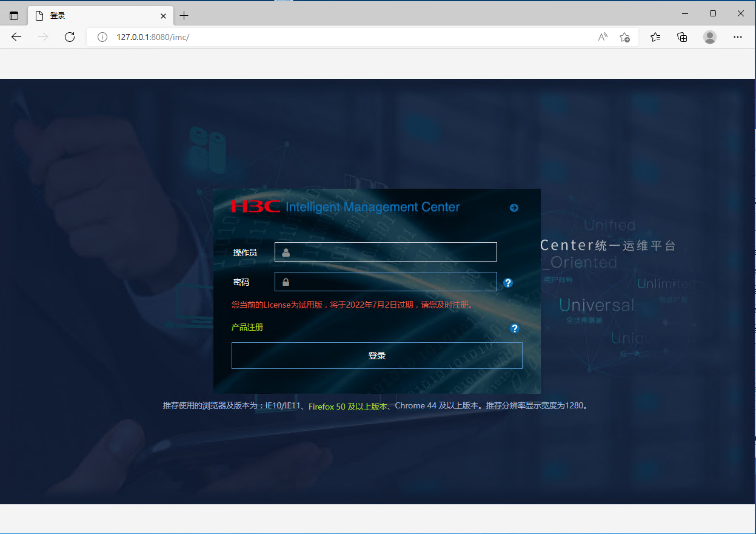
Task: Click the help icon next to password field
Action: click(x=508, y=283)
